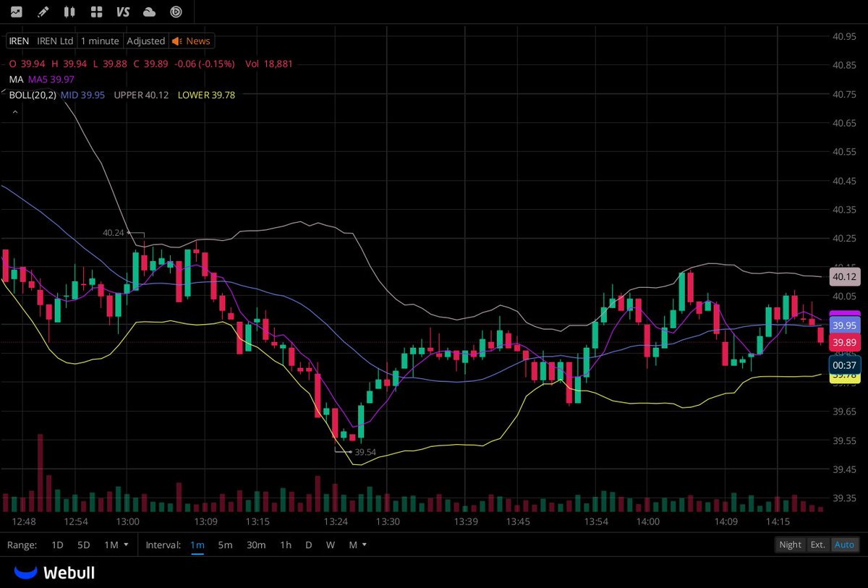Image resolution: width=868 pixels, height=588 pixels.
Task: Click the MA5 39.97 value
Action: 51,80
